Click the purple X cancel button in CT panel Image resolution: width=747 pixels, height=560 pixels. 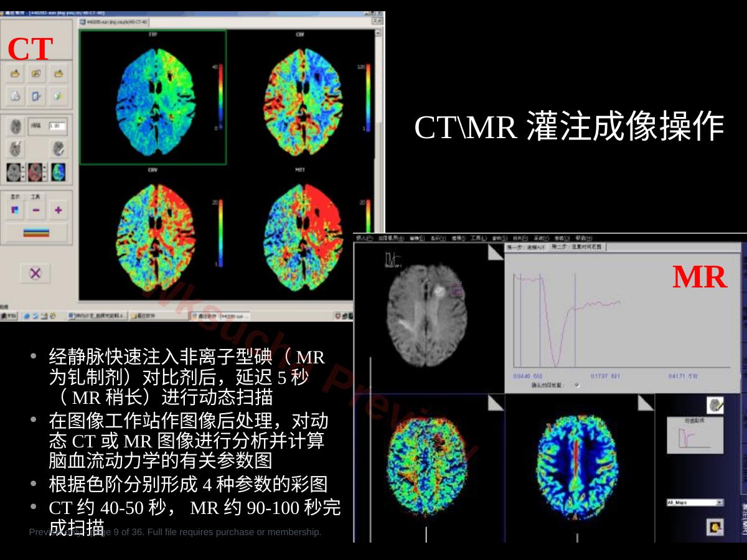[35, 273]
